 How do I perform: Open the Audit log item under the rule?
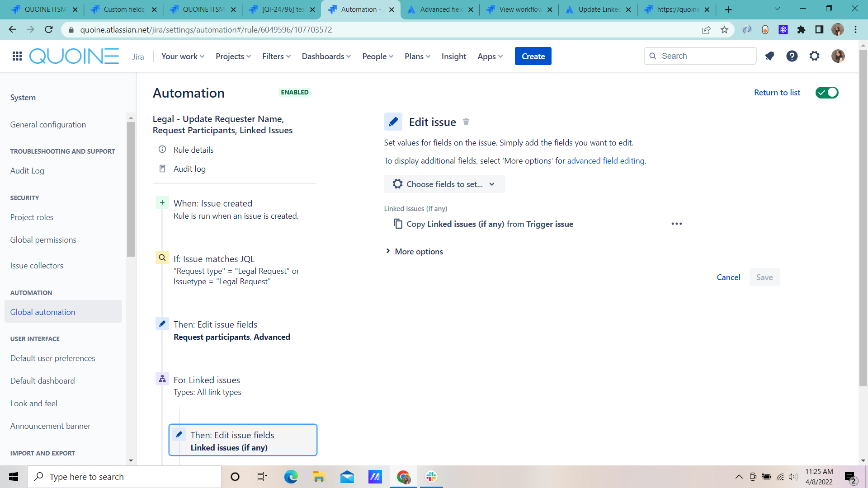coord(189,169)
